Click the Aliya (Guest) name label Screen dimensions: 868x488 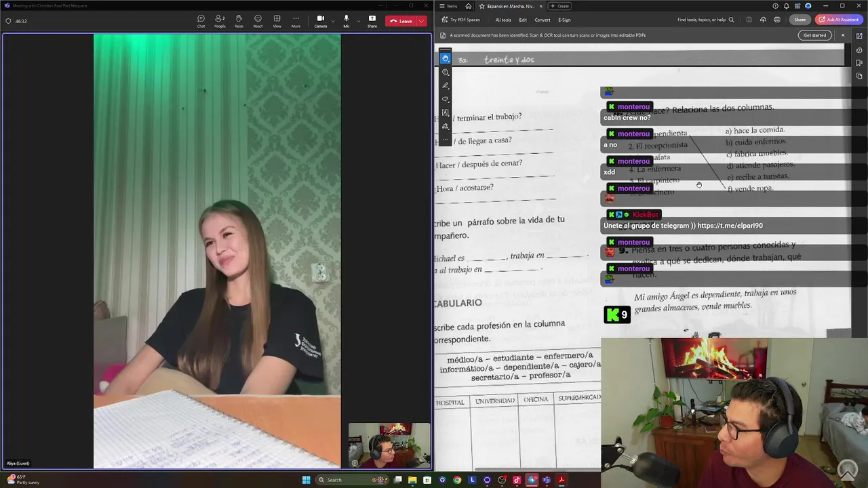[18, 464]
